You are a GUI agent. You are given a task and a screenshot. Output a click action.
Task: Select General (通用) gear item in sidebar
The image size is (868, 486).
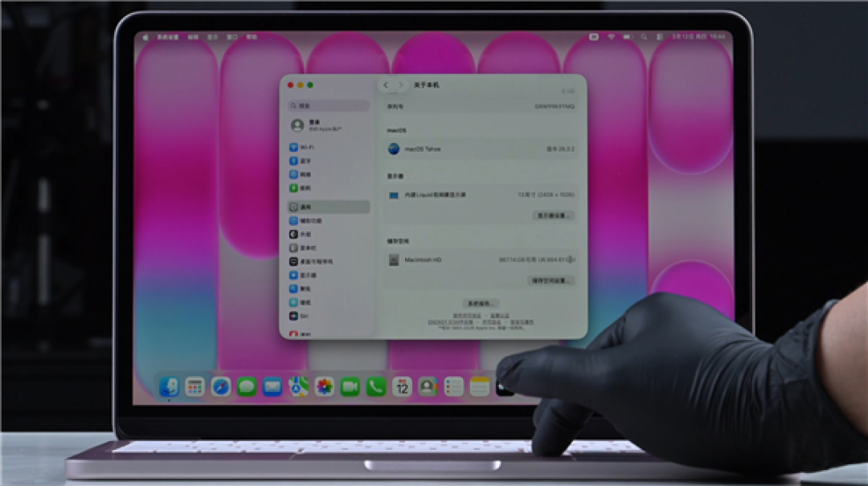[328, 207]
